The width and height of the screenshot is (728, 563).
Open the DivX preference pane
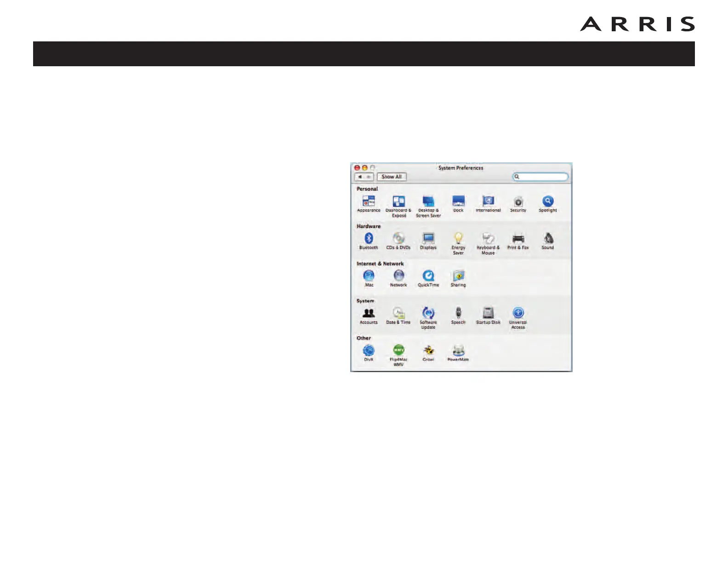click(x=369, y=353)
